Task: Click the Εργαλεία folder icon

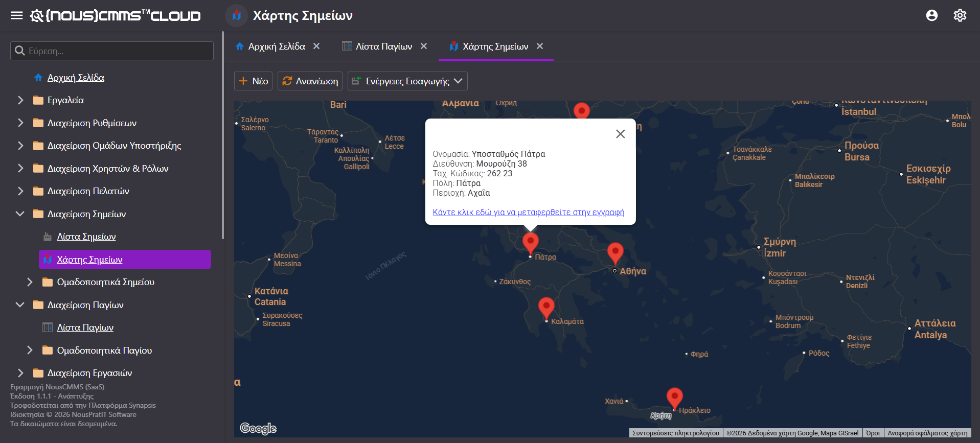Action: tap(38, 100)
